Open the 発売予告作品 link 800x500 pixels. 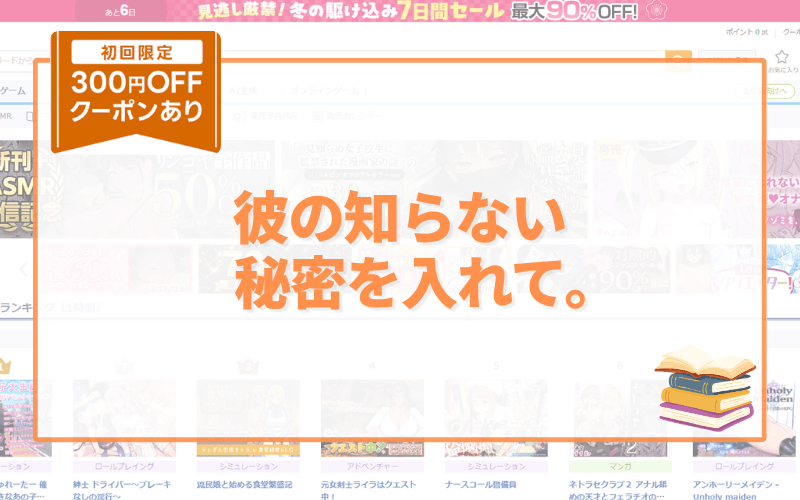click(266, 116)
